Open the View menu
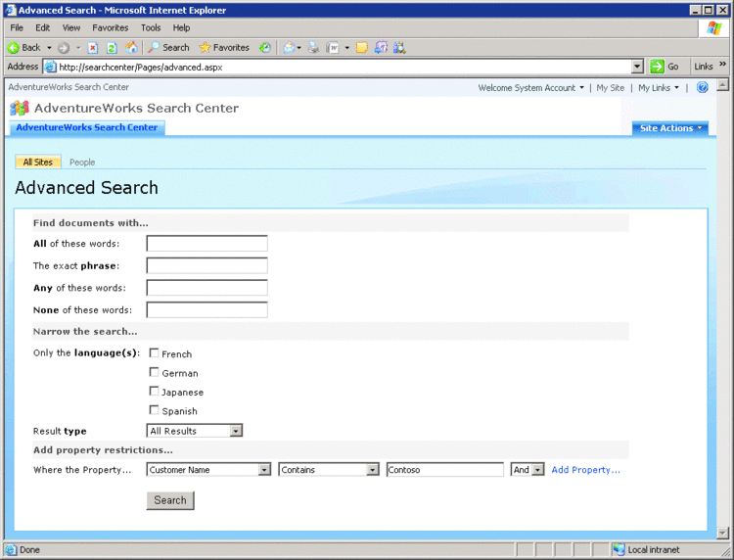This screenshot has width=734, height=560. click(71, 27)
